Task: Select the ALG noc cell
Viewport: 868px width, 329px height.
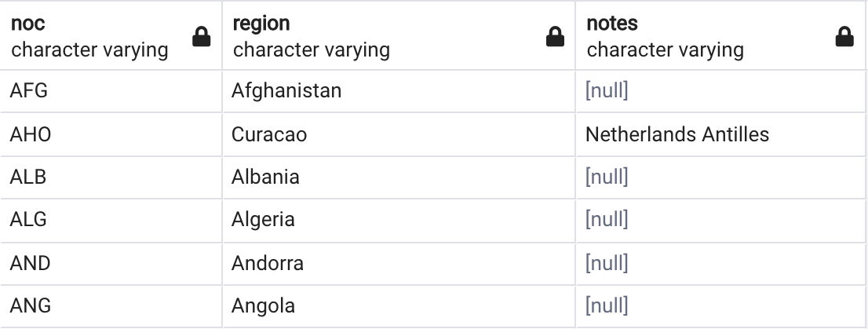Action: coord(111,220)
